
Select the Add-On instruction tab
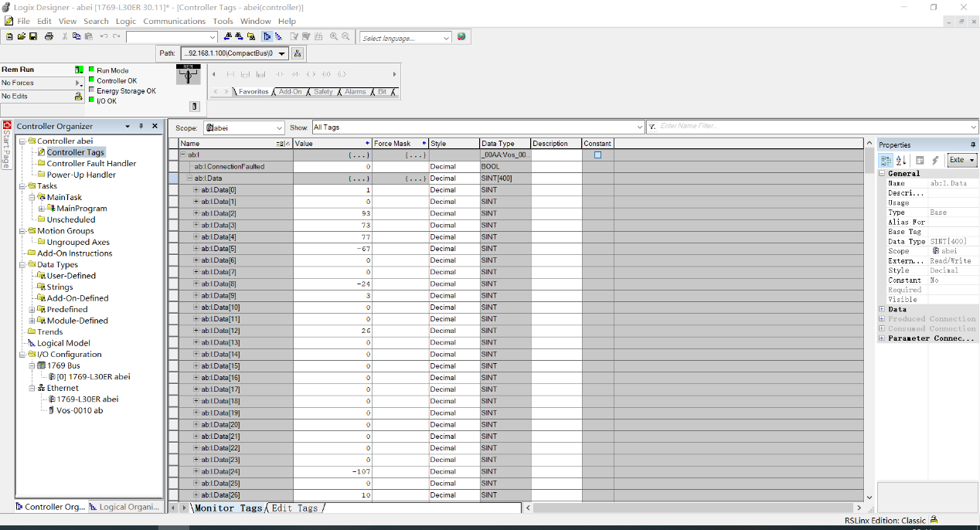290,92
